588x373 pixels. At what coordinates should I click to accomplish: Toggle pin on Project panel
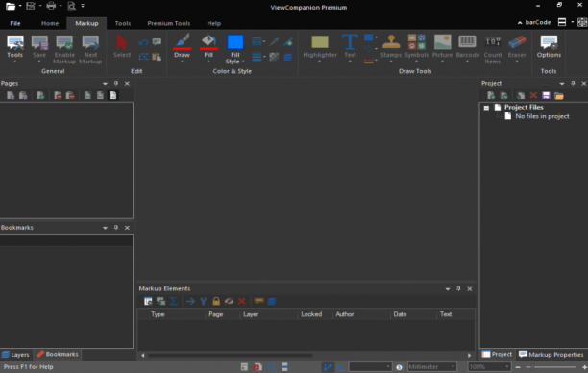573,83
